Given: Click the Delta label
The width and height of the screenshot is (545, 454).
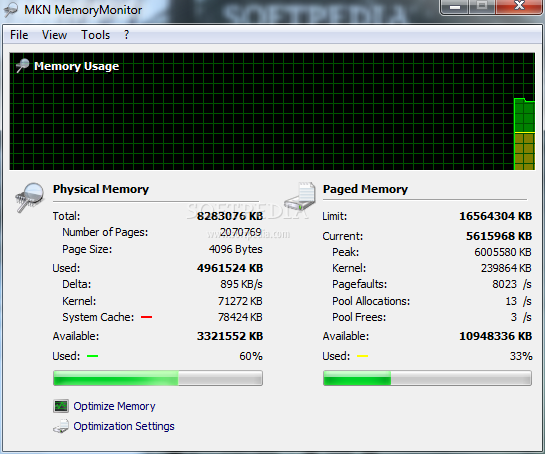Looking at the screenshot, I should [76, 284].
